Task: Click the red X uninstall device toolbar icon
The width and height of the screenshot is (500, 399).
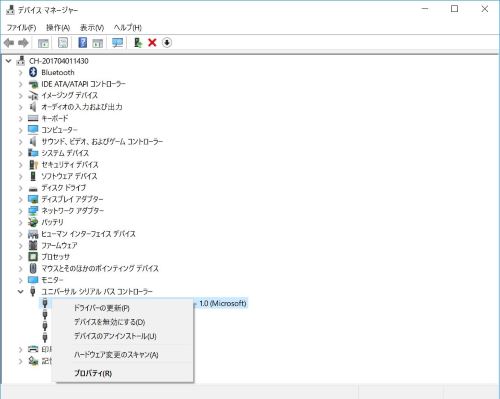Action: pyautogui.click(x=152, y=43)
